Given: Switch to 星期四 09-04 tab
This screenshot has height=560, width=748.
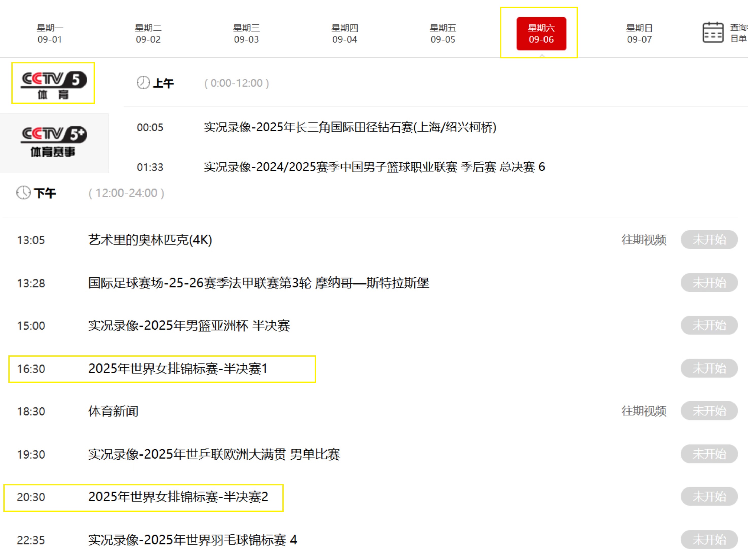Looking at the screenshot, I should [345, 33].
